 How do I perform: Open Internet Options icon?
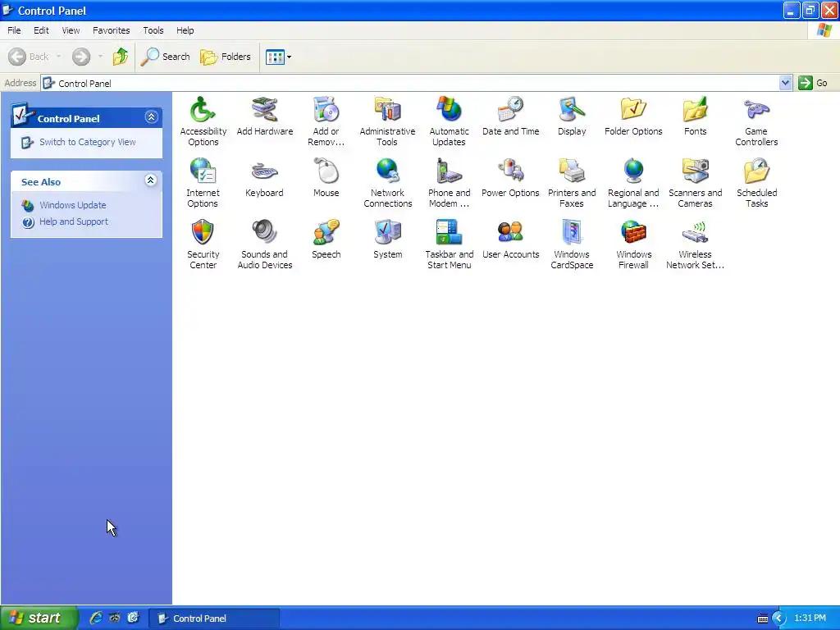point(203,172)
